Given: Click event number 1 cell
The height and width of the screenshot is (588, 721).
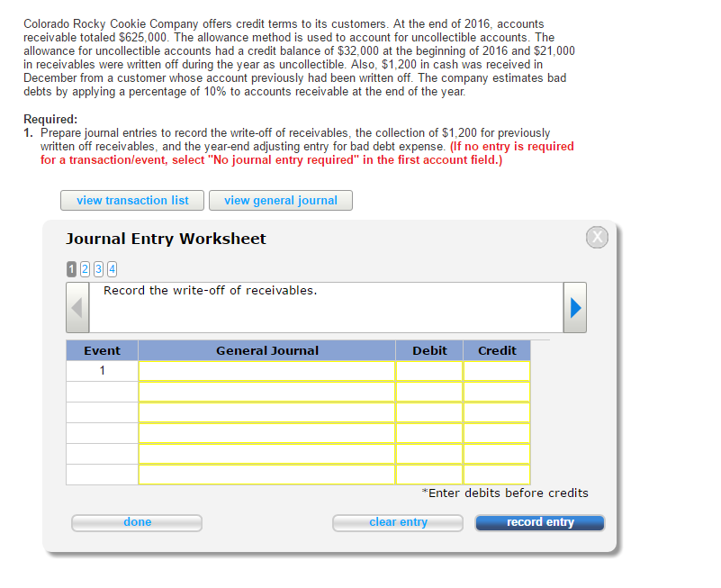Looking at the screenshot, I should click(102, 371).
